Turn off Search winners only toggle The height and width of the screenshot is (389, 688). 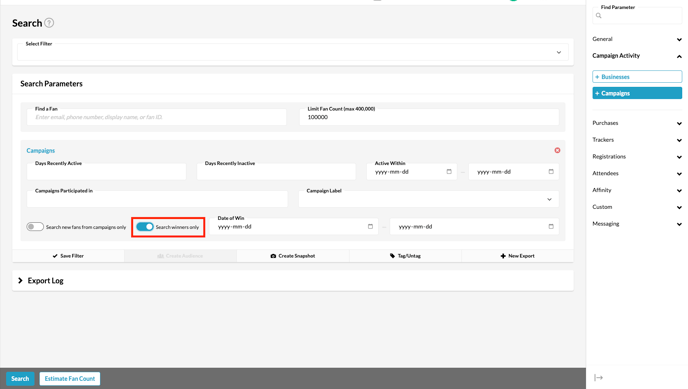point(145,227)
